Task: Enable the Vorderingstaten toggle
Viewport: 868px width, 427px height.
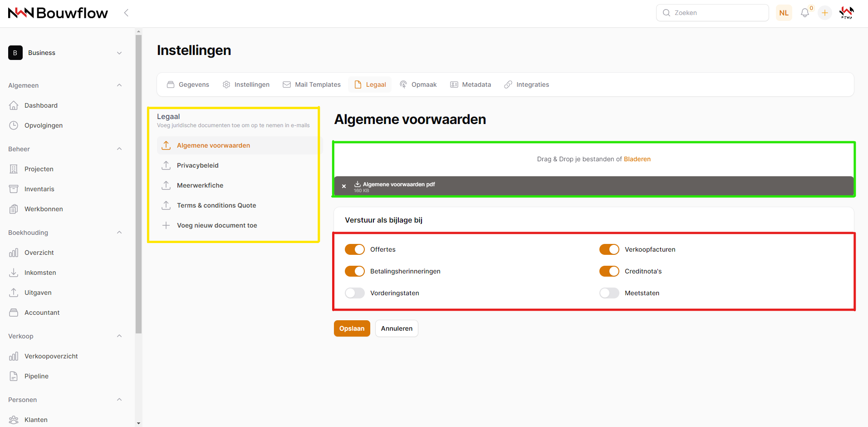Action: (x=355, y=293)
